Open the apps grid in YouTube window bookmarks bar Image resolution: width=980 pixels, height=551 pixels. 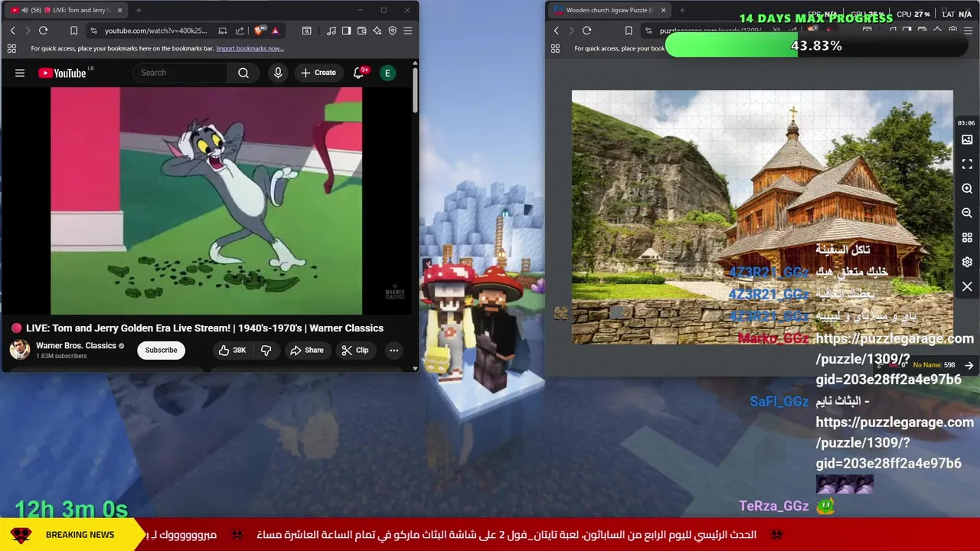[11, 48]
